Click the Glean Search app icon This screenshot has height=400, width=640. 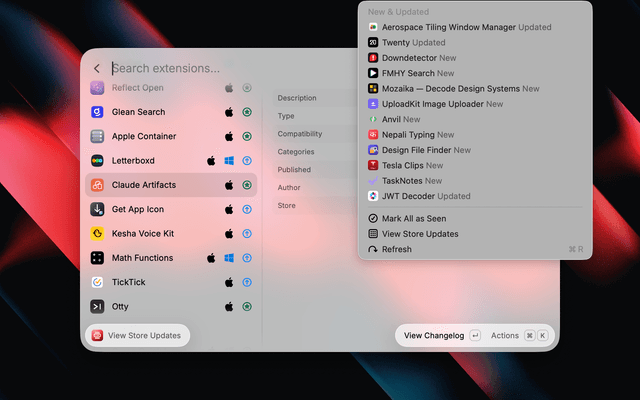97,112
